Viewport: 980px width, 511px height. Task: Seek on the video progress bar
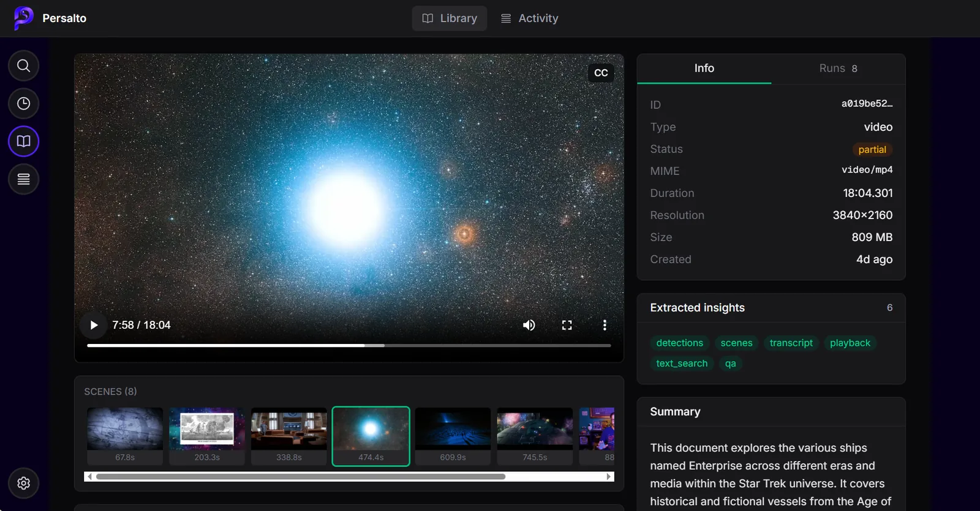point(349,346)
